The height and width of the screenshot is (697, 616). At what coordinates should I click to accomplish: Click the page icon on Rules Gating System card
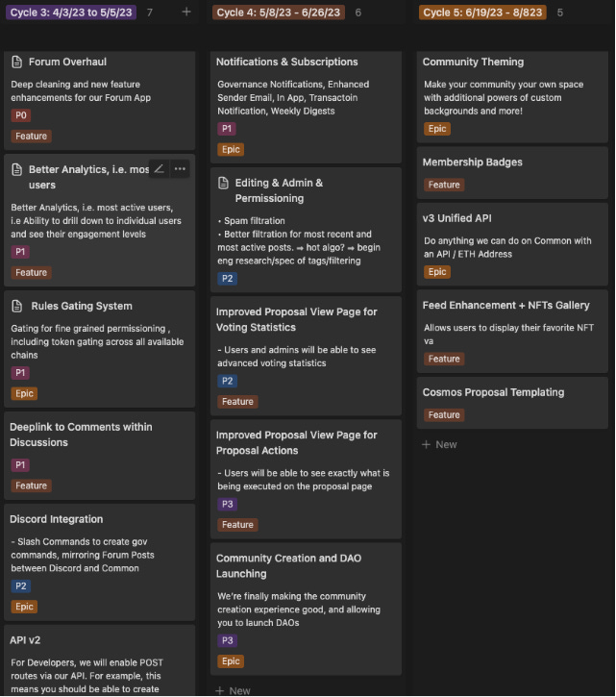point(17,306)
